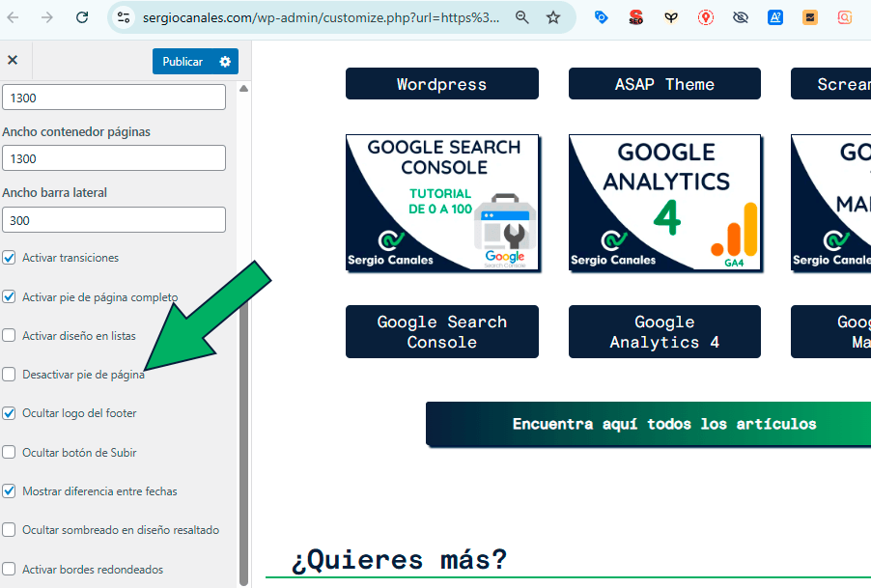The image size is (871, 588).
Task: Close the Customizer panel with the X
Action: 14,60
